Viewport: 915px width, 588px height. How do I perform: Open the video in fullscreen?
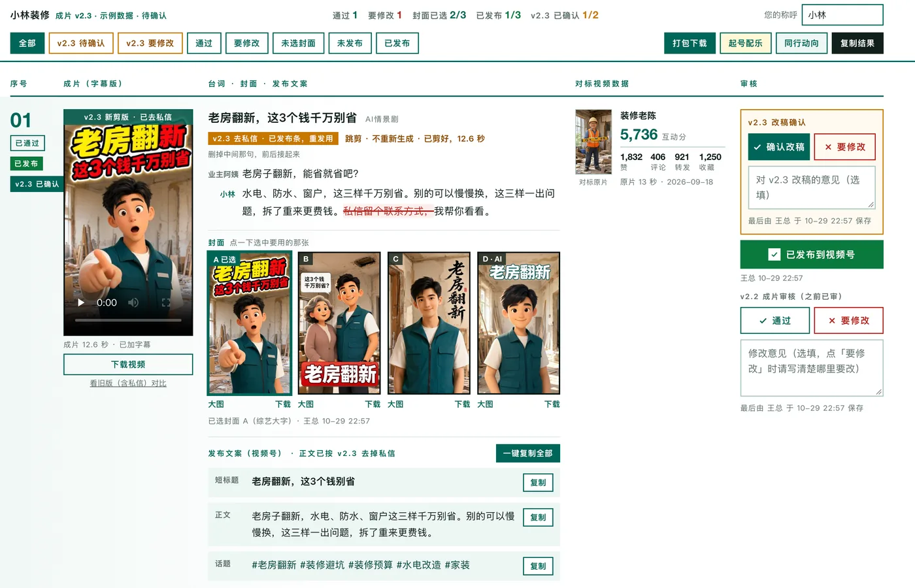(166, 302)
